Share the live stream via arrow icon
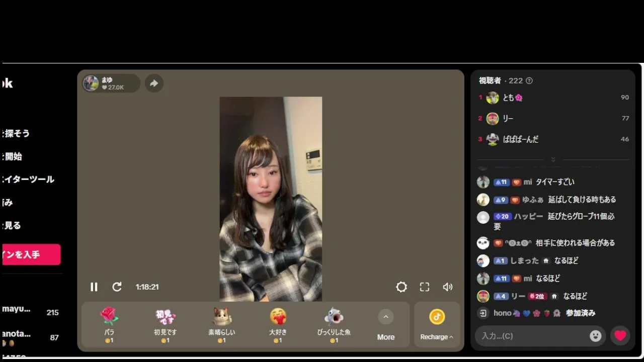Screen dimensions: 644x362 (x=154, y=83)
